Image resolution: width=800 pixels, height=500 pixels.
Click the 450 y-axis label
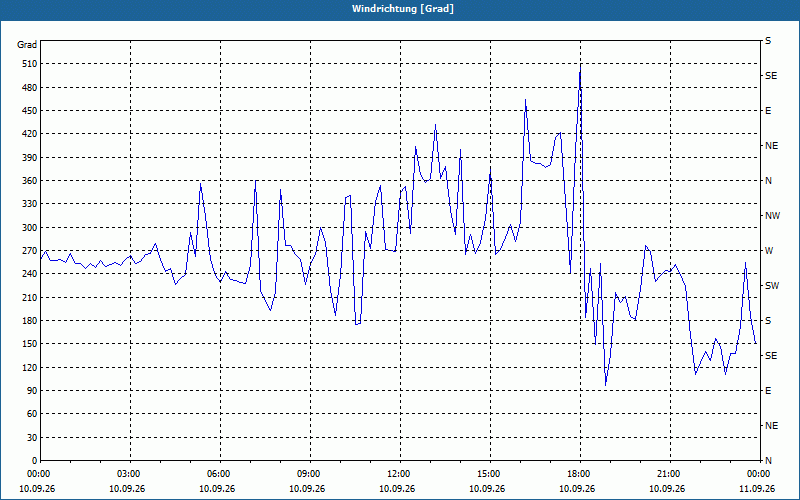(x=30, y=111)
